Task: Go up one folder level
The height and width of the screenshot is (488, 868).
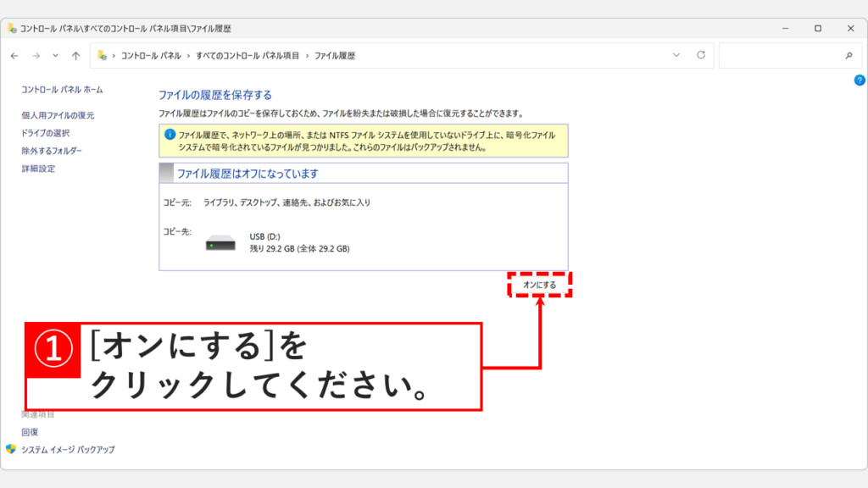Action: coord(75,55)
